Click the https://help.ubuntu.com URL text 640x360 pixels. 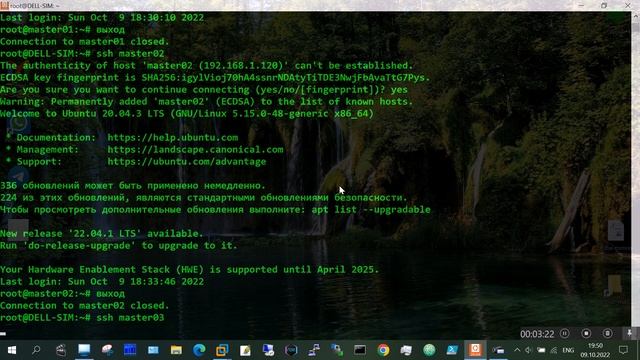pyautogui.click(x=173, y=138)
